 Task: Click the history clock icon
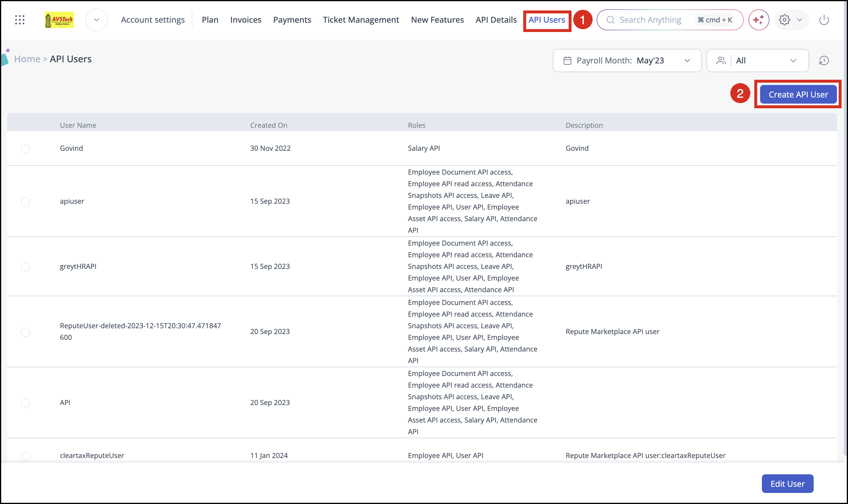824,61
